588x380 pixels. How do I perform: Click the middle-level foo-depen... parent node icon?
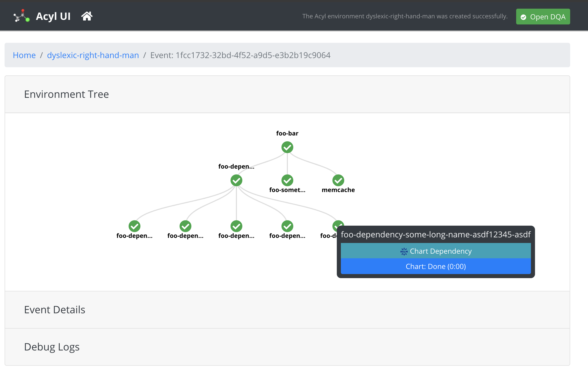[236, 181]
